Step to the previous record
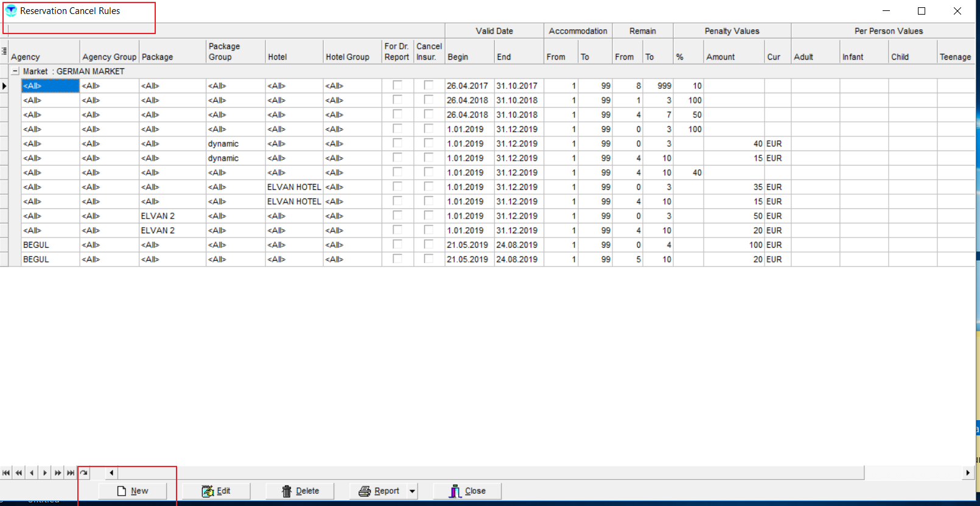Screen dimensions: 980x506 pos(32,473)
